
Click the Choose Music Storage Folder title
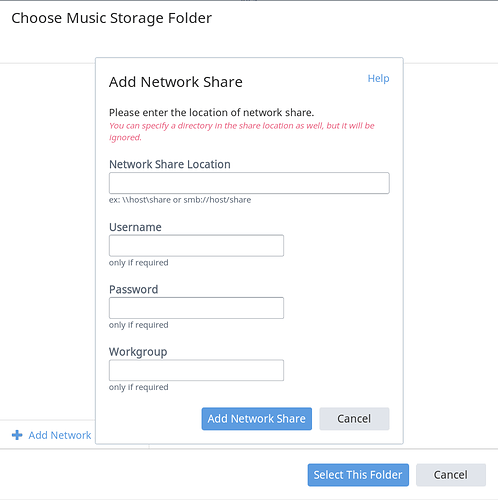click(x=112, y=18)
